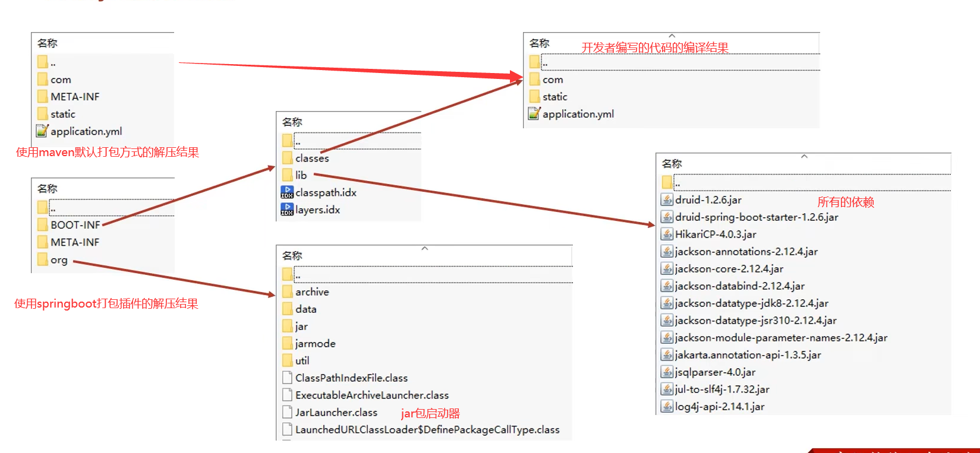Open the lib folder
The height and width of the screenshot is (453, 980).
pos(301,175)
